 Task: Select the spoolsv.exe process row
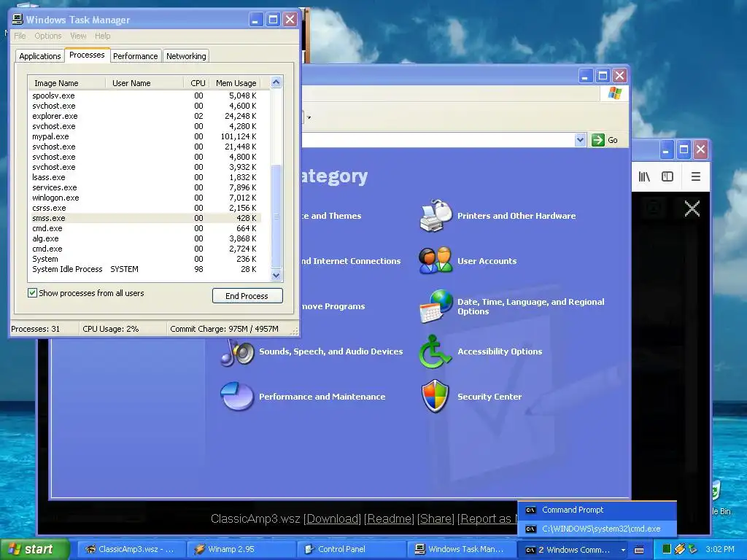click(144, 96)
